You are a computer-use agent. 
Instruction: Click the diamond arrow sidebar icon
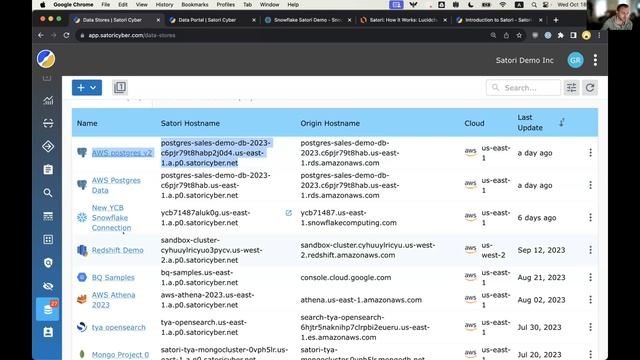pos(48,146)
